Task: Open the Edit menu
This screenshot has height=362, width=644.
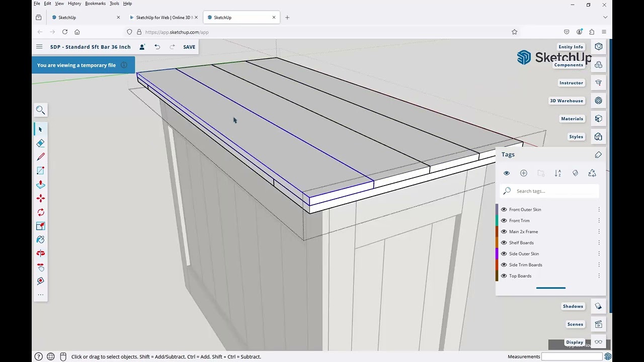Action: click(47, 4)
